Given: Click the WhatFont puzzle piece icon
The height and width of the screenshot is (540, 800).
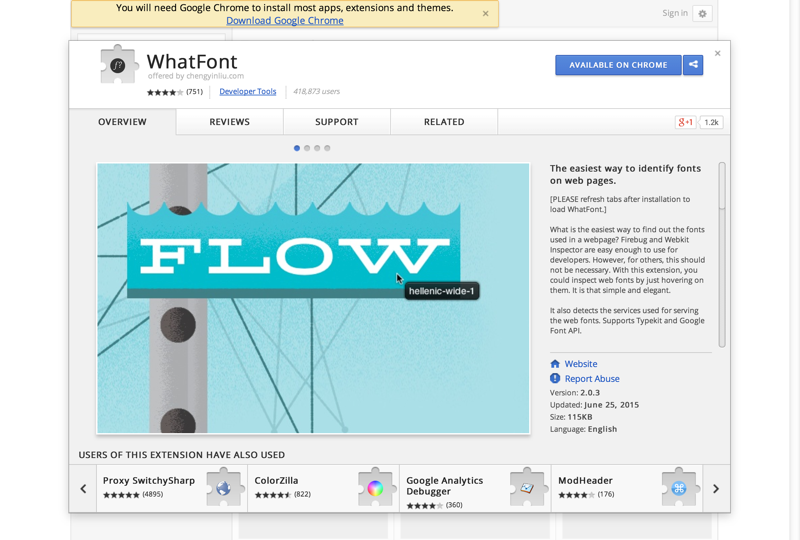Looking at the screenshot, I should click(119, 64).
